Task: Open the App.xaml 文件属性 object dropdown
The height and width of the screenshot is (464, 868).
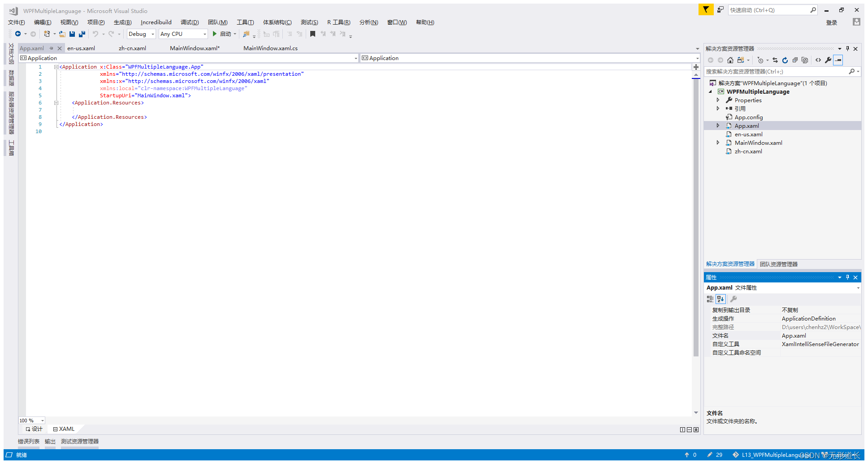Action: click(782, 288)
